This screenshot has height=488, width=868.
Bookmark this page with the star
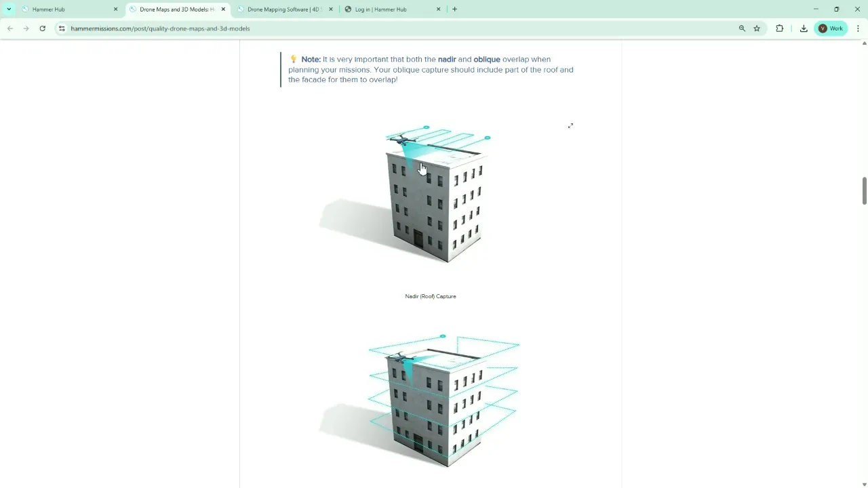757,28
